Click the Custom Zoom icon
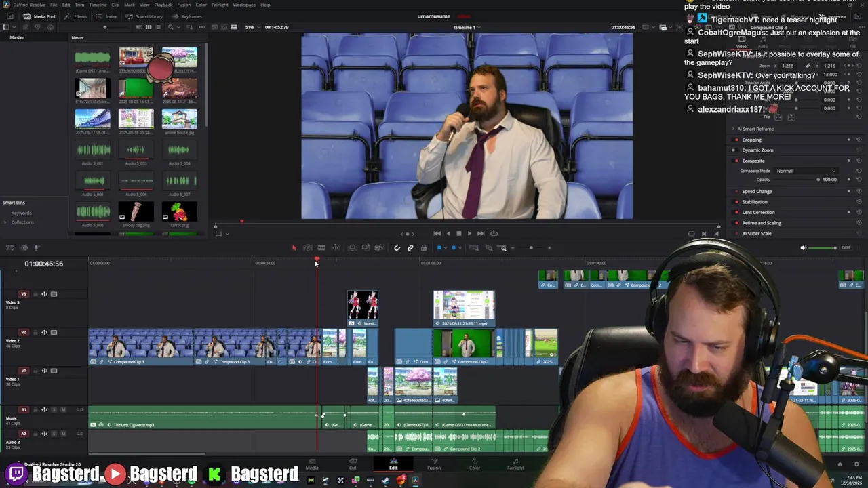 (502, 248)
